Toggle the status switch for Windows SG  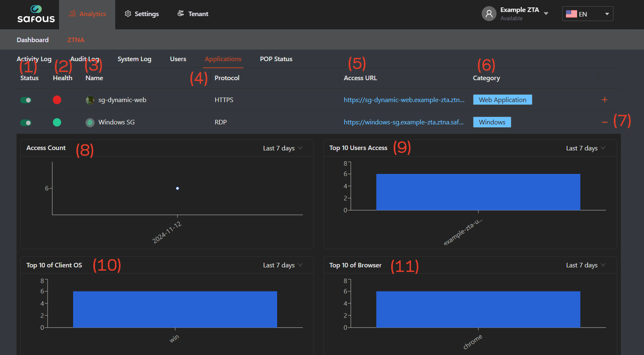pyautogui.click(x=26, y=123)
